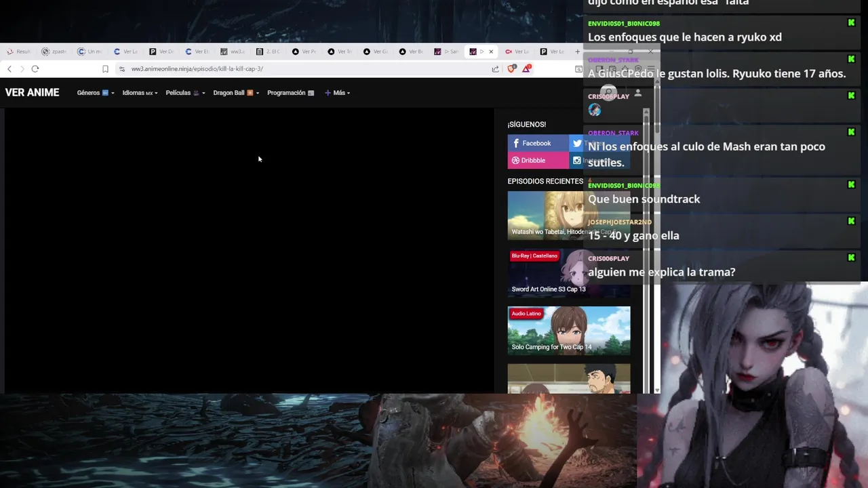Click the Dribbble follow button
The image size is (868, 488).
coord(538,161)
